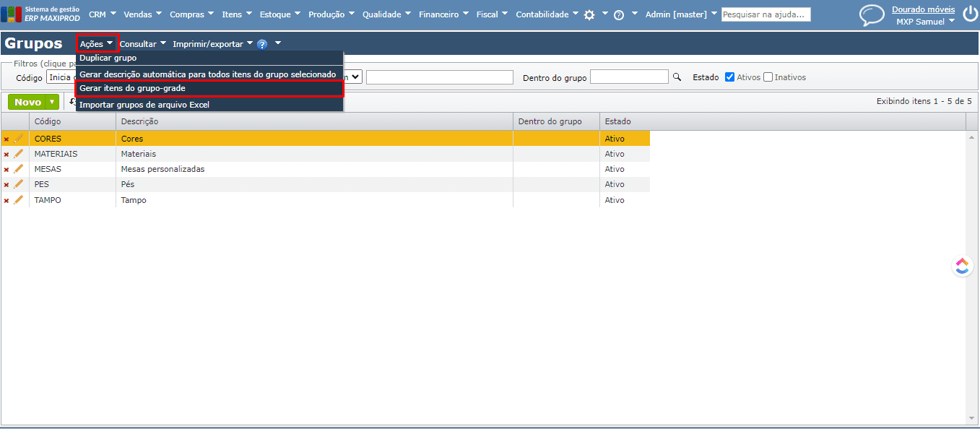Screen dimensions: 980x429
Task: Edit the PES group with pencil icon
Action: [19, 184]
